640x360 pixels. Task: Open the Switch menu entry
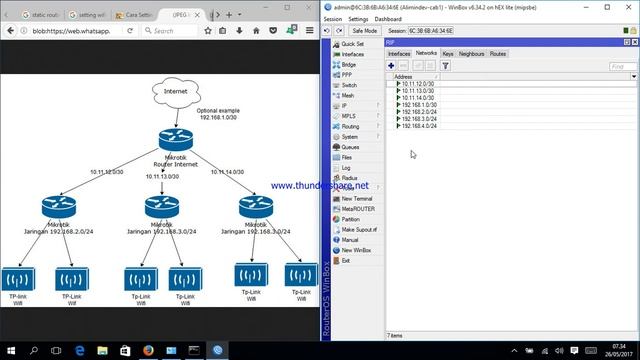[349, 85]
